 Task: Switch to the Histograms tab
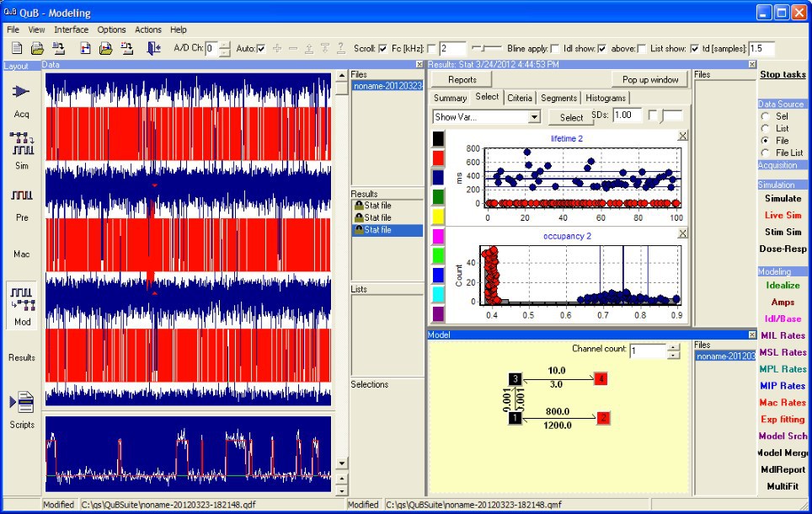coord(606,98)
